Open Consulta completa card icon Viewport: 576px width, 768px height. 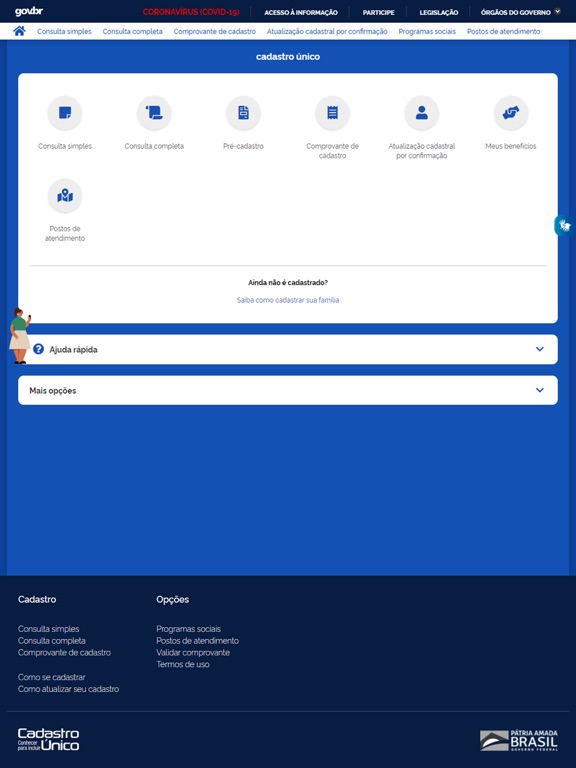coord(154,113)
